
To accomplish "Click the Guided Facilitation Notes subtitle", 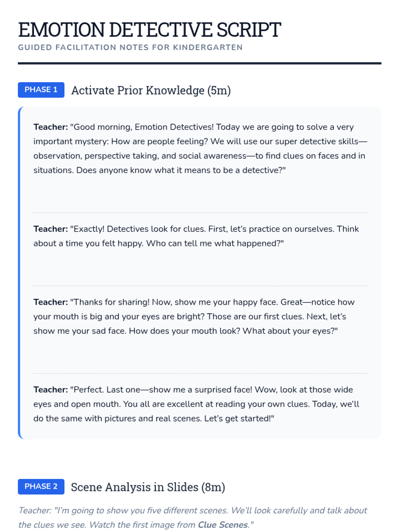I will click(130, 48).
